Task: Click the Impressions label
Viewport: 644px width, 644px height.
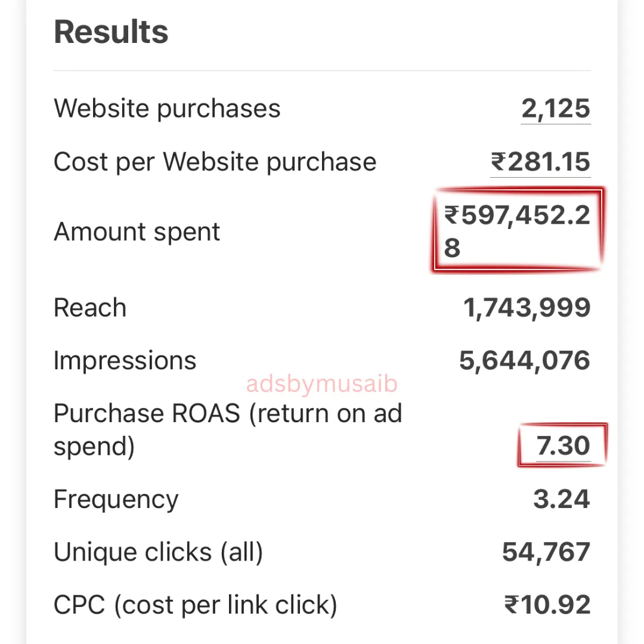Action: click(125, 361)
